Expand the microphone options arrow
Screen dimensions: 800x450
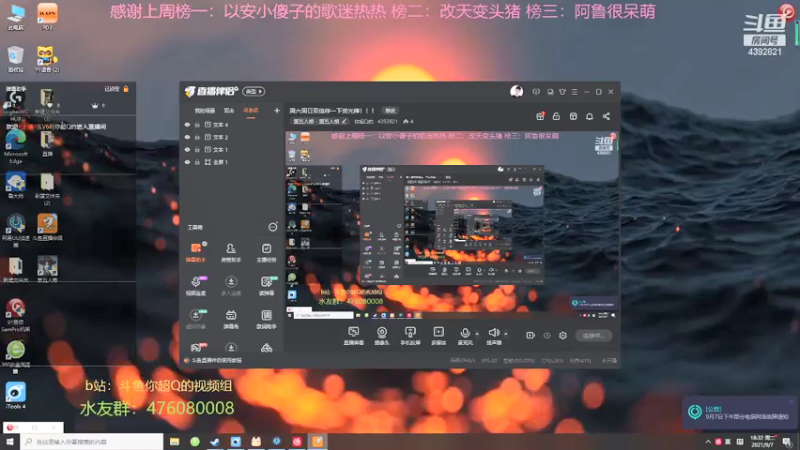(477, 334)
